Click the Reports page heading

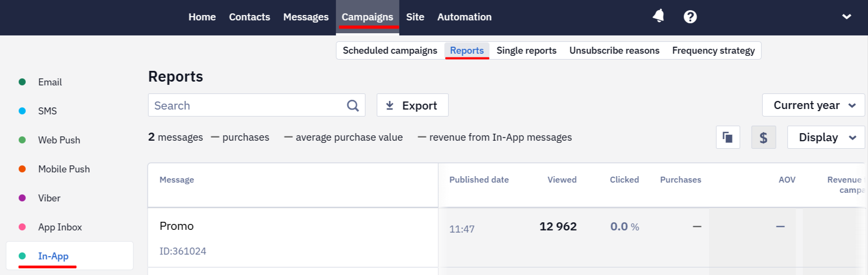point(176,77)
